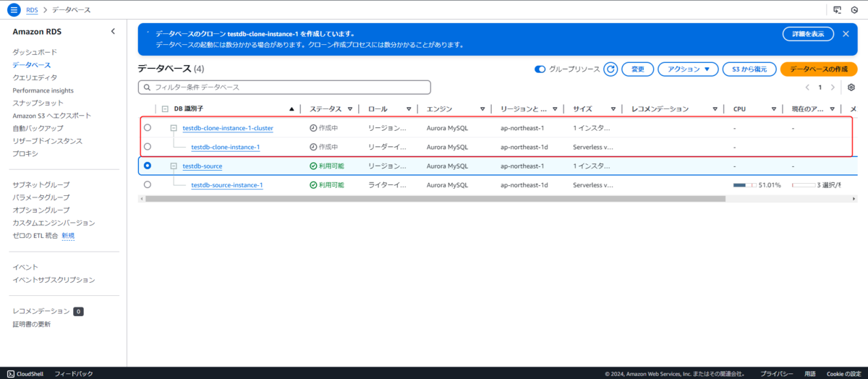The height and width of the screenshot is (379, 868).
Task: Click activity bar for testdb-source-instance-1
Action: click(x=804, y=184)
